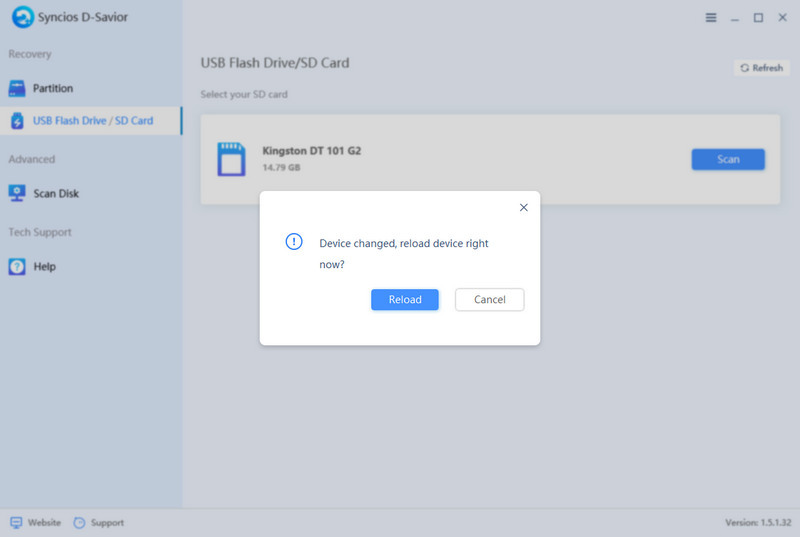Close the Syncios D-Savior application window
Image resolution: width=800 pixels, height=537 pixels.
781,18
